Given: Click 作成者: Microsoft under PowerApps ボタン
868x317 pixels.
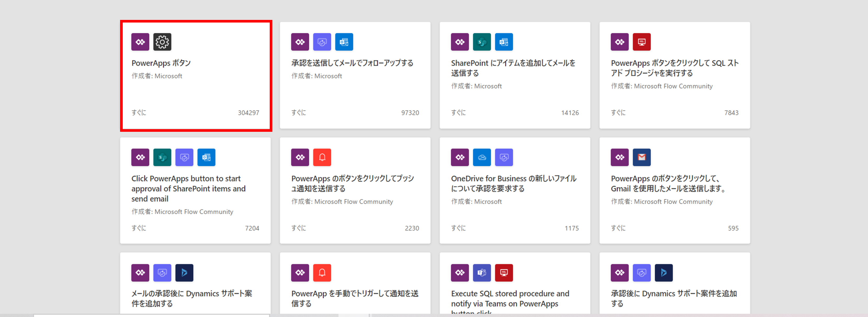Looking at the screenshot, I should [157, 76].
